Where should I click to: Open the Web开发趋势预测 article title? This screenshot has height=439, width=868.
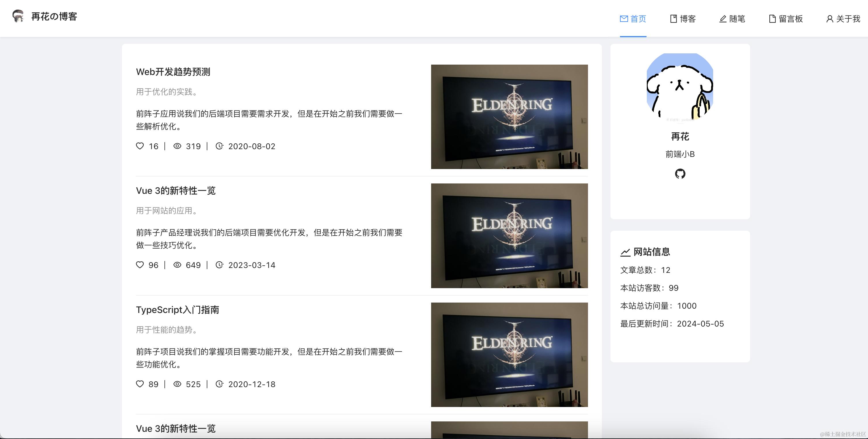coord(173,72)
